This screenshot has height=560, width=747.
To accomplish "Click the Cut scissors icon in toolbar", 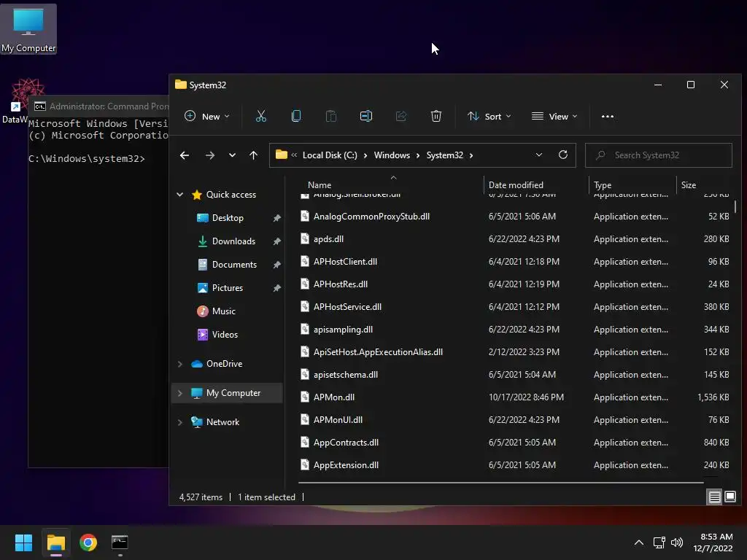I will coord(260,116).
